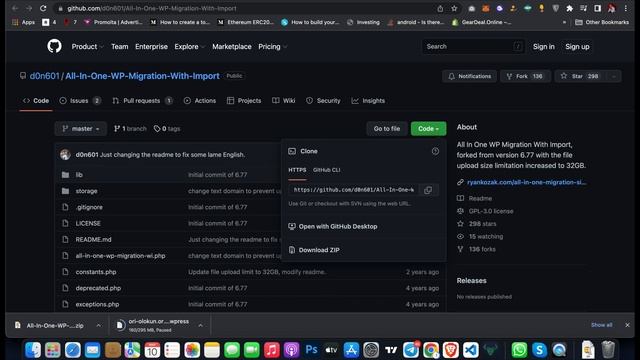Click the clone URL text field
The height and width of the screenshot is (360, 640).
(353, 190)
